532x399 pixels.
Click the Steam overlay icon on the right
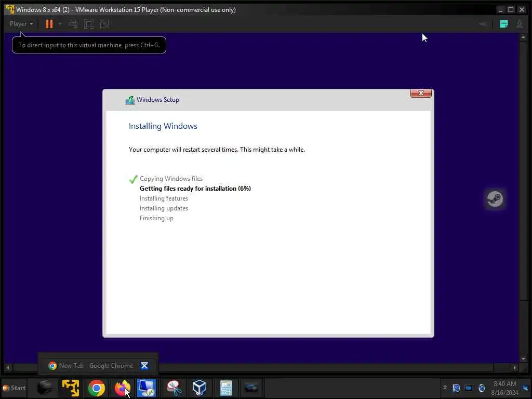tap(495, 199)
